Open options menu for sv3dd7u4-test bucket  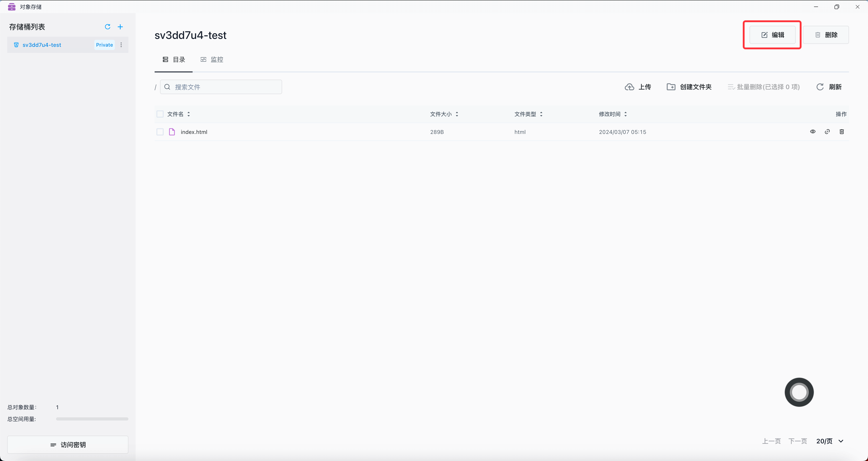(x=121, y=45)
